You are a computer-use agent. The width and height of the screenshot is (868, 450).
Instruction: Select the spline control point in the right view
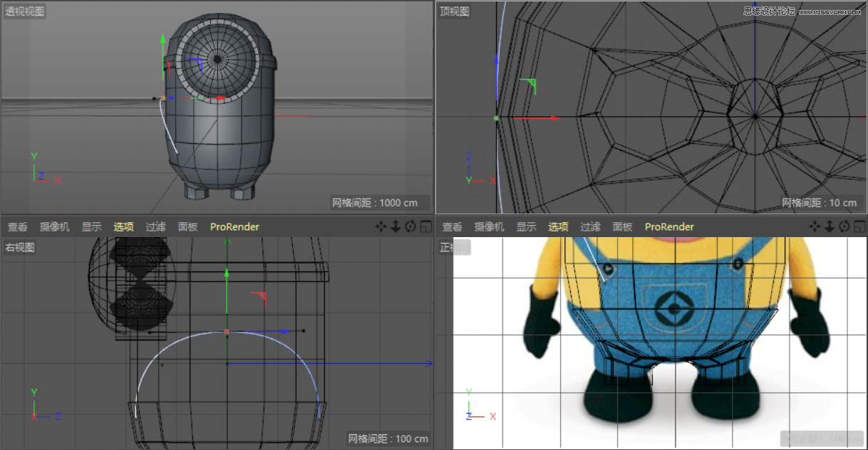click(x=227, y=331)
